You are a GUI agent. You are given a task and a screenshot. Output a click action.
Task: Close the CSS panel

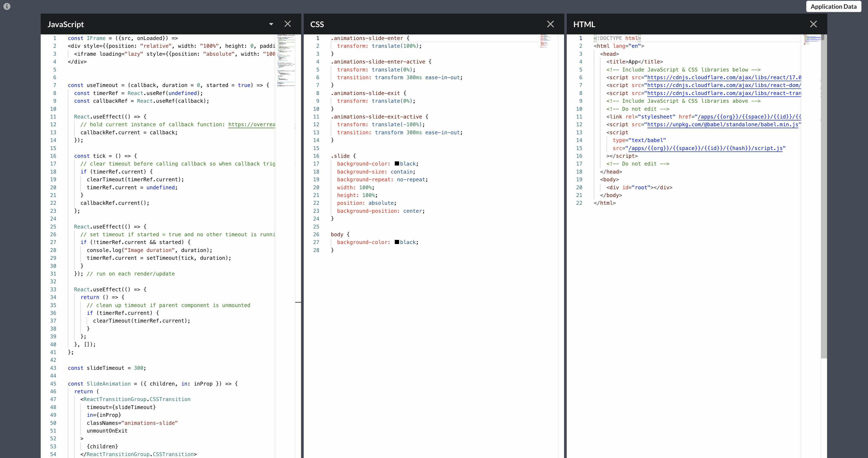(x=550, y=24)
